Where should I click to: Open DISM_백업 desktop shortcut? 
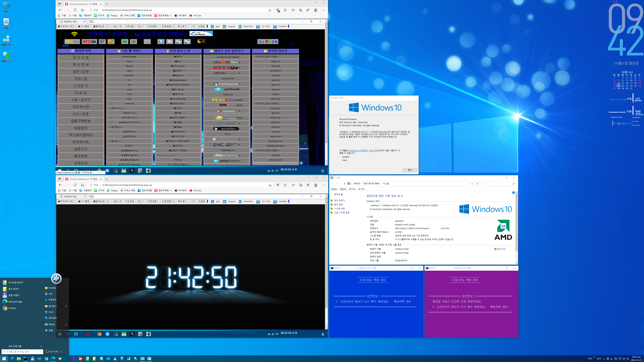click(x=6, y=40)
